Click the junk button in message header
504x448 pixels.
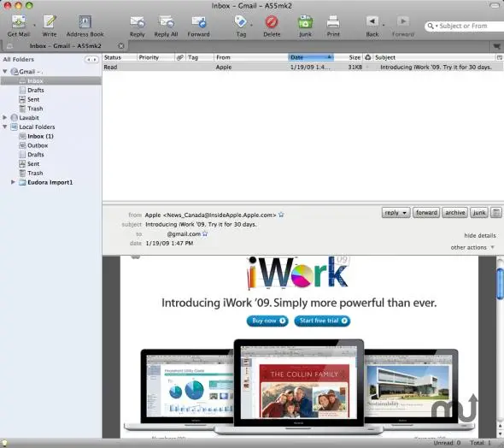[479, 213]
